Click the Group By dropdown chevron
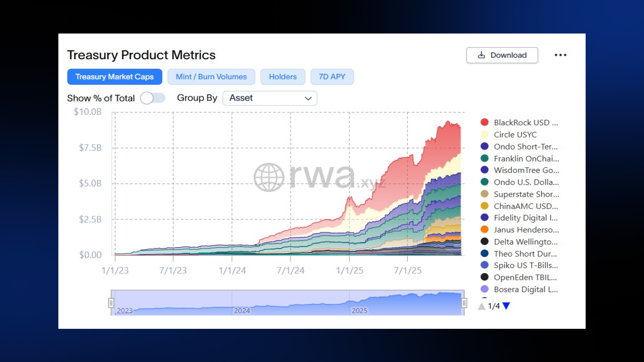The width and height of the screenshot is (644, 362). [308, 98]
